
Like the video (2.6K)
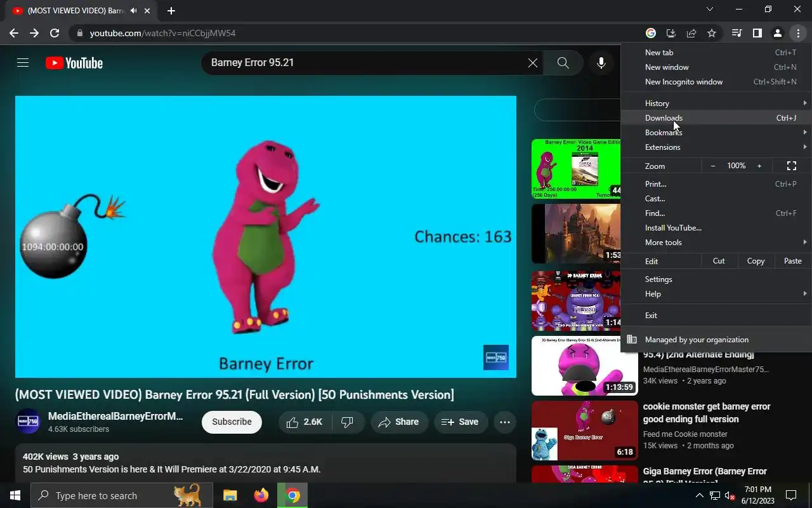(305, 422)
